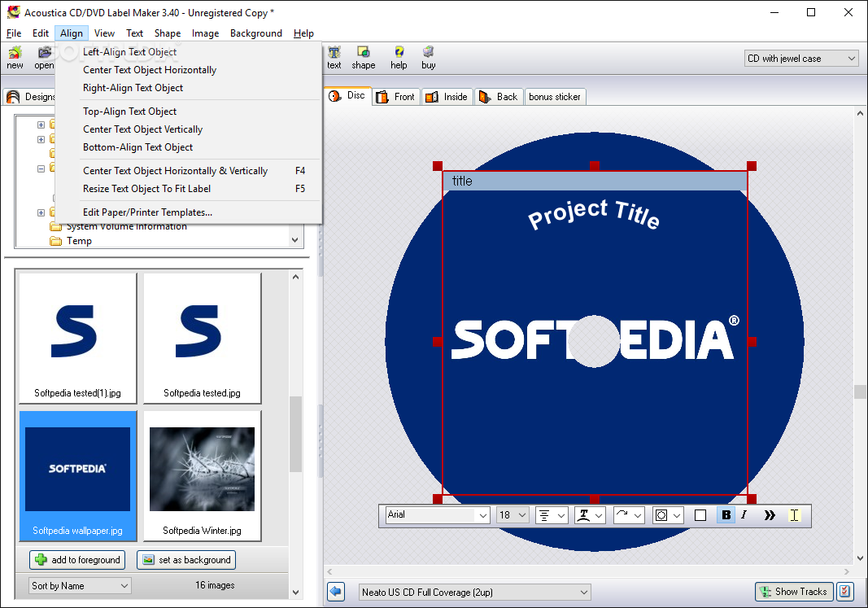Click the app icon in the title bar
This screenshot has height=608, width=868.
point(13,12)
